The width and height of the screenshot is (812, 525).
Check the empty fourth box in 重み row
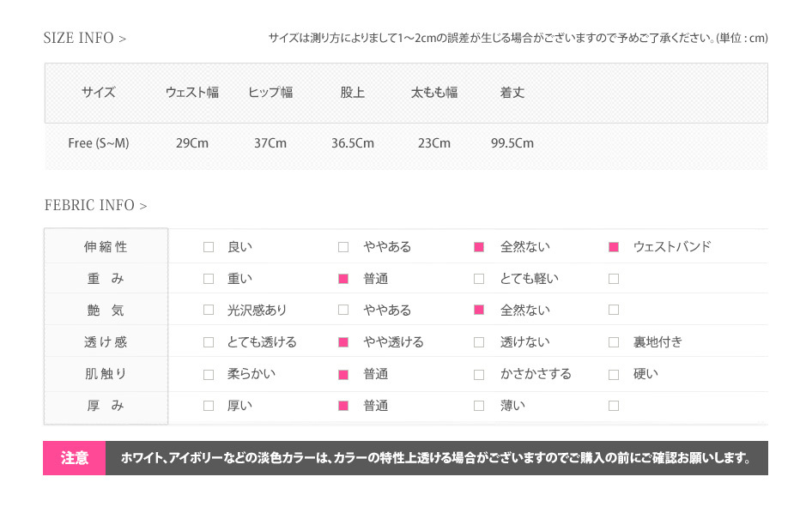[x=614, y=279]
